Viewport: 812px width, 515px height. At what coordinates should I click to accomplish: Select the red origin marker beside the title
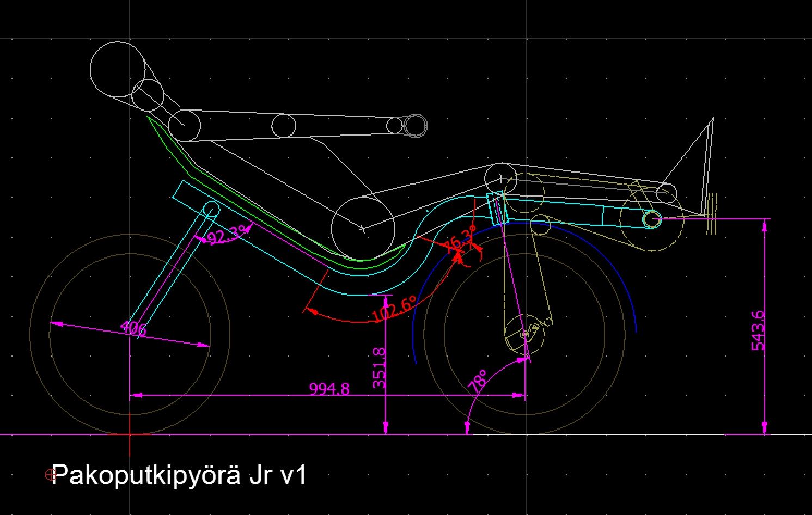coord(51,475)
